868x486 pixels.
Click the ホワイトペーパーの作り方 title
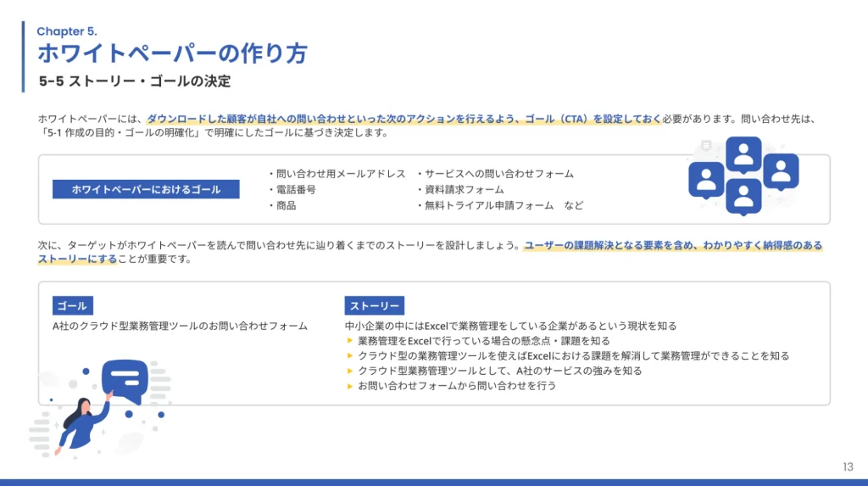click(x=171, y=53)
